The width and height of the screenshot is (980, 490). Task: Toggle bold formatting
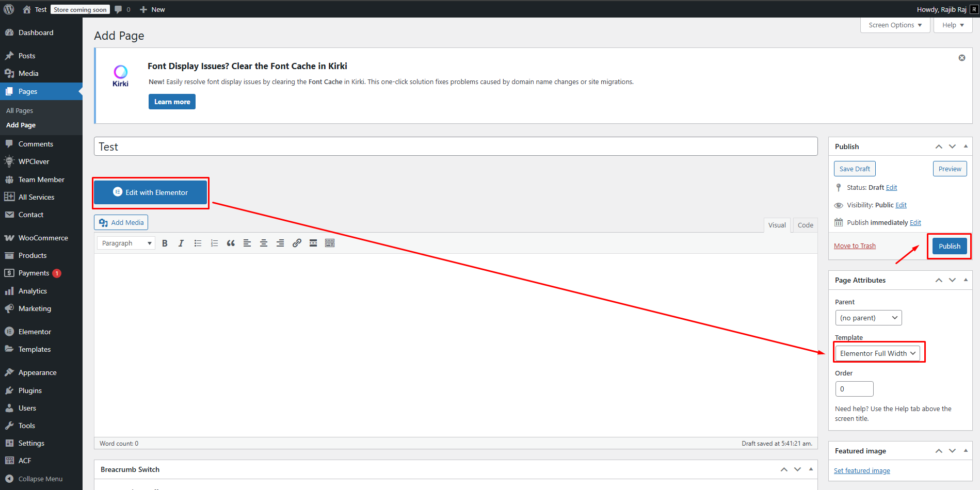pyautogui.click(x=165, y=243)
